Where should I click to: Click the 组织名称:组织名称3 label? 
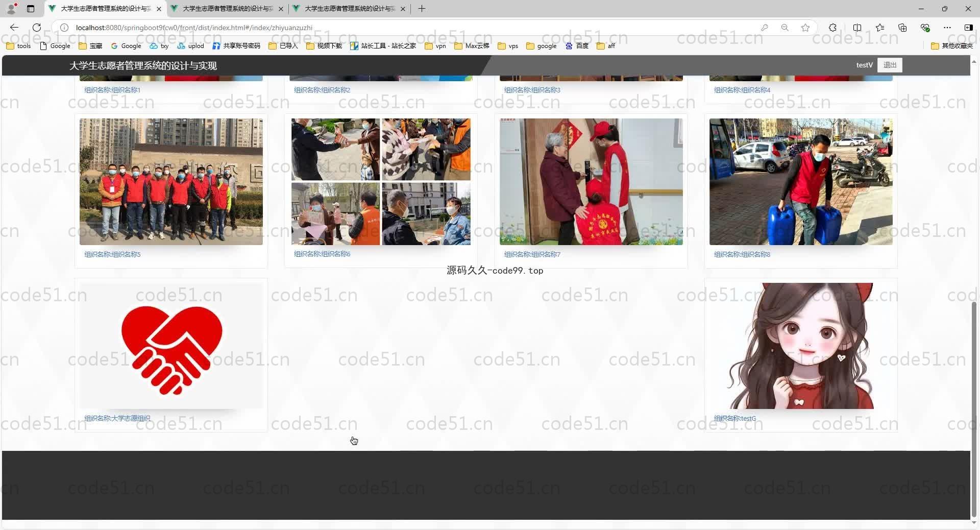532,90
